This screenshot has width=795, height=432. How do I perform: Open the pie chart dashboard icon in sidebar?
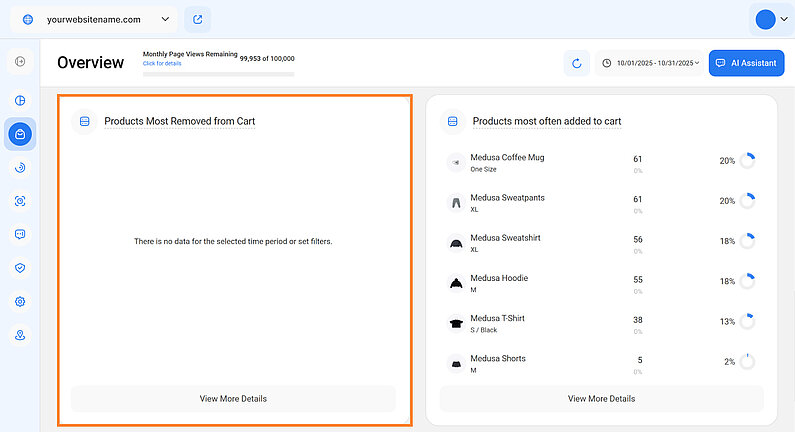click(x=20, y=100)
